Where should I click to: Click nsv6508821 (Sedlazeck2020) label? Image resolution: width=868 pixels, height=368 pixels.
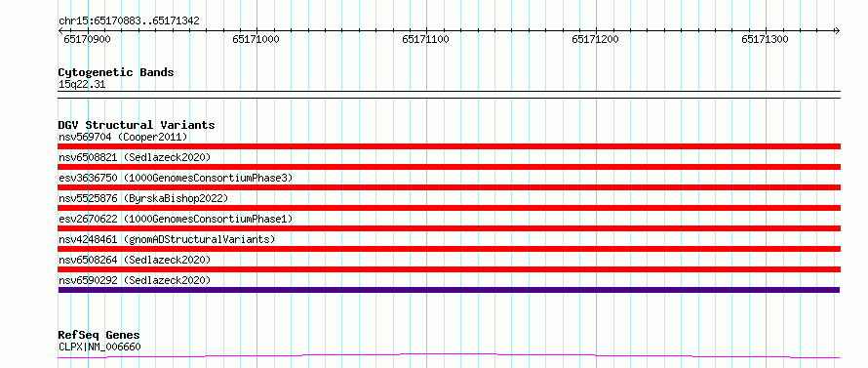(135, 157)
